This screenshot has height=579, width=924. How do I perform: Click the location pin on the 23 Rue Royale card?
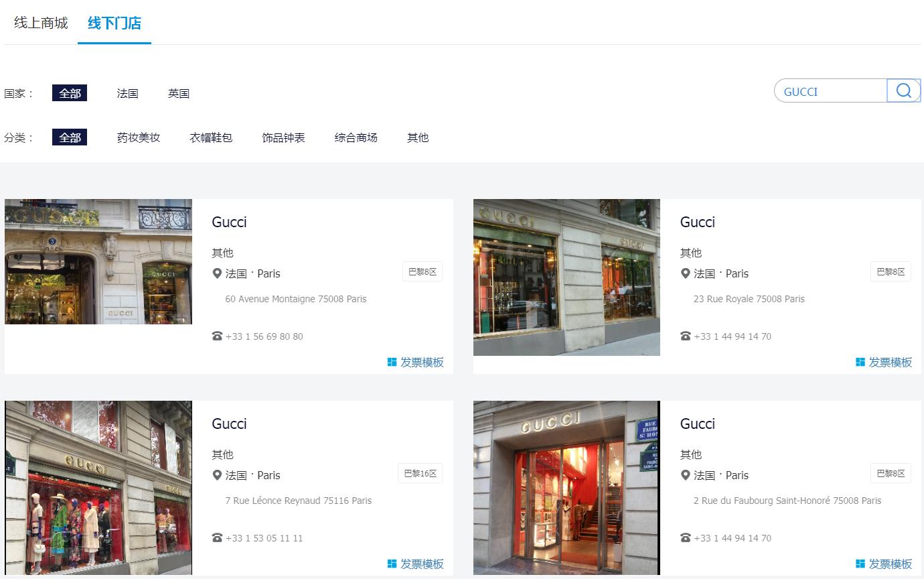pyautogui.click(x=685, y=273)
